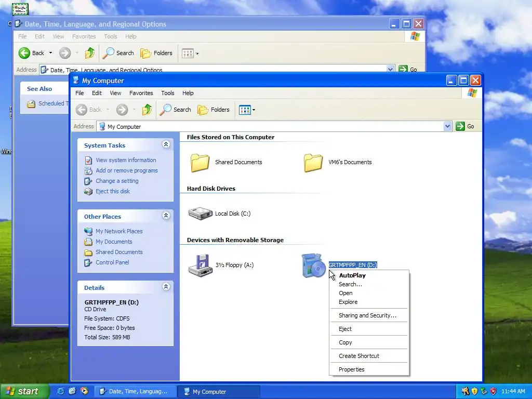
Task: Click the Go button in My Computer
Action: pyautogui.click(x=465, y=126)
